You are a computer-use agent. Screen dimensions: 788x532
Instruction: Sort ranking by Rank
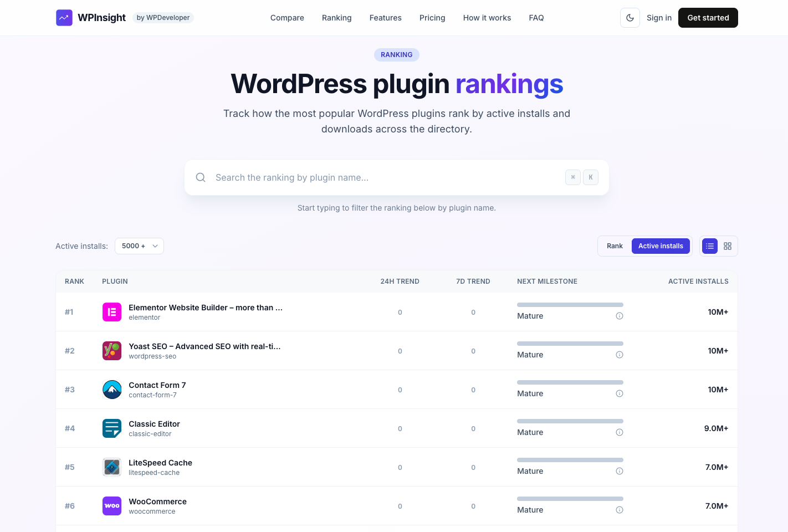click(x=615, y=246)
